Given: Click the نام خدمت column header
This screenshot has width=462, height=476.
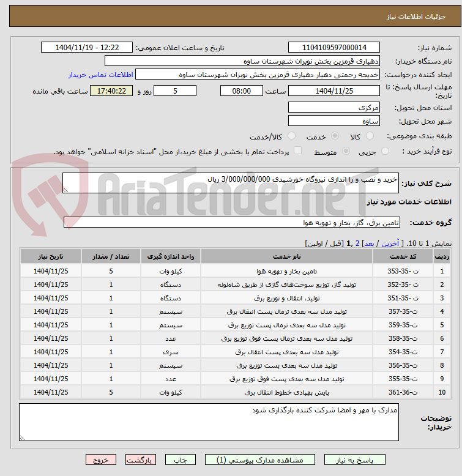Looking at the screenshot, I should click(x=286, y=256).
